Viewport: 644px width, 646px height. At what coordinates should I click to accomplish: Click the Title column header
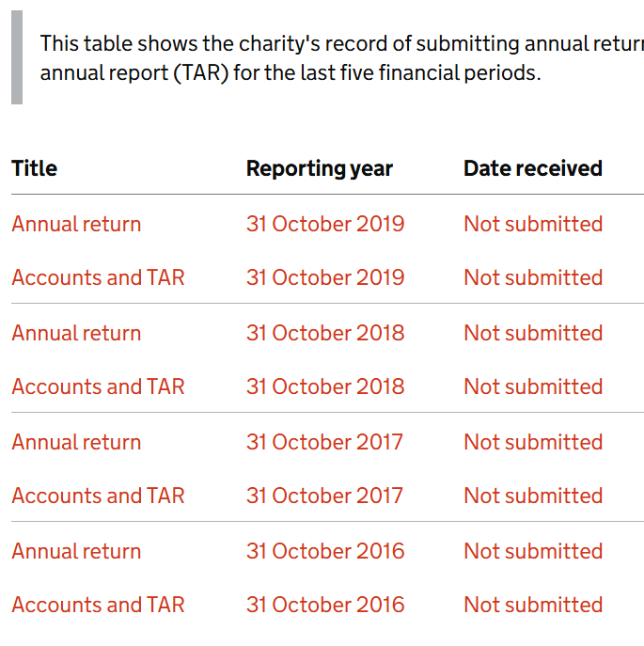(35, 168)
